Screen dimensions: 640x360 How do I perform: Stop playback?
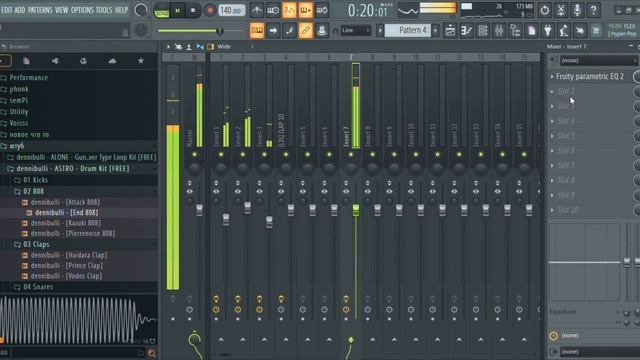193,11
